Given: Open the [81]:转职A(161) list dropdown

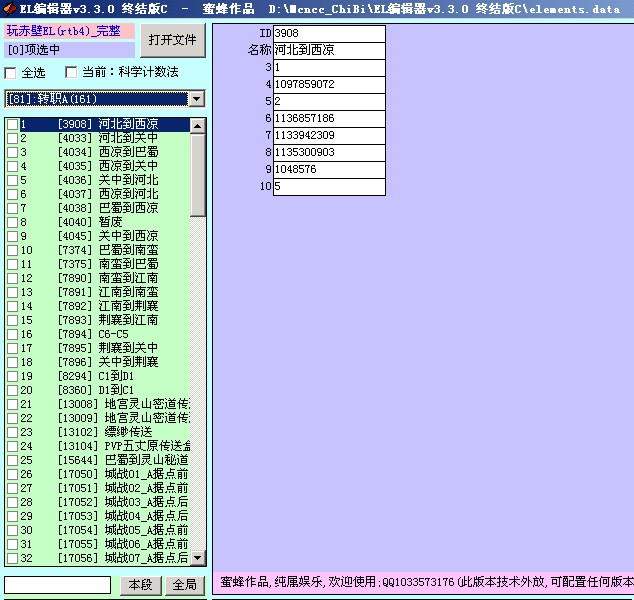Looking at the screenshot, I should click(x=196, y=99).
